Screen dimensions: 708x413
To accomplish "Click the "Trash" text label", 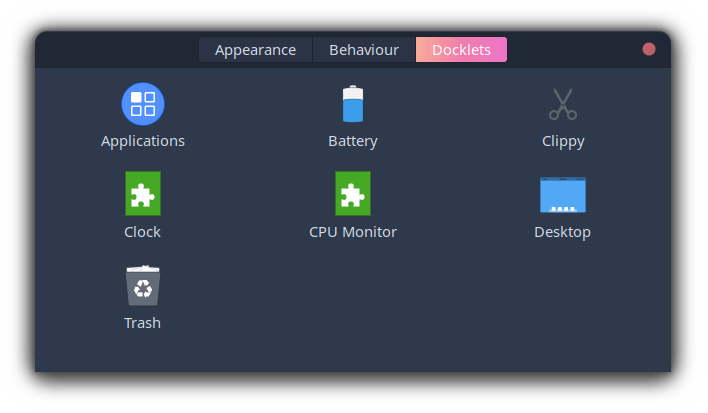I will (x=142, y=323).
